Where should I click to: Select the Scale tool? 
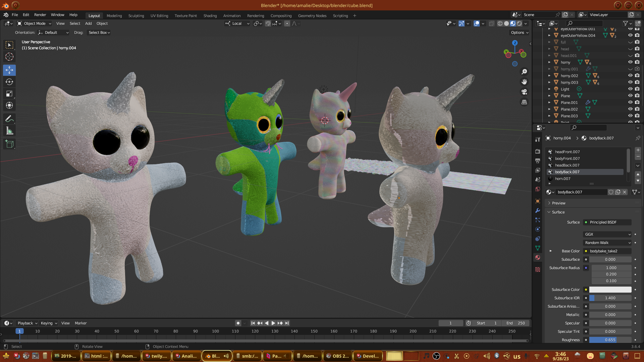point(9,94)
